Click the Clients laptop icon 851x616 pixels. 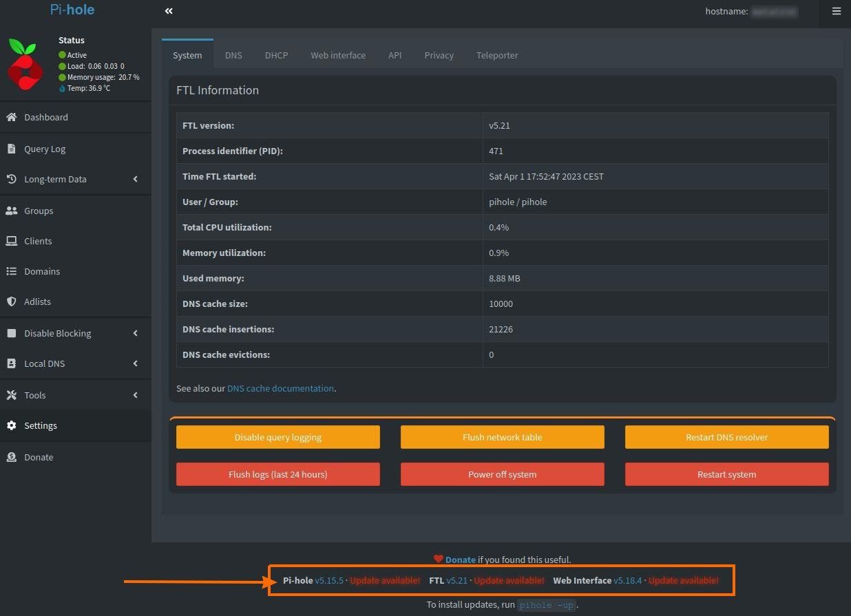click(x=11, y=241)
